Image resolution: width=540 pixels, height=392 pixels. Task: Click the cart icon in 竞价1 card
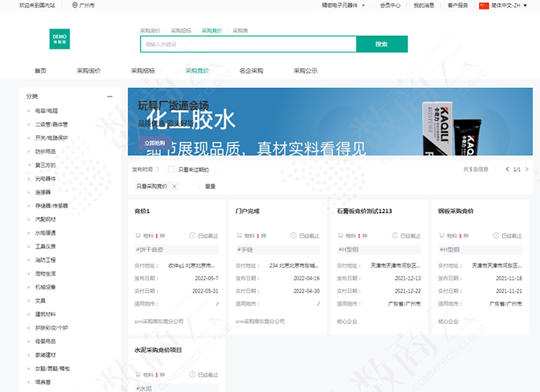coord(138,235)
